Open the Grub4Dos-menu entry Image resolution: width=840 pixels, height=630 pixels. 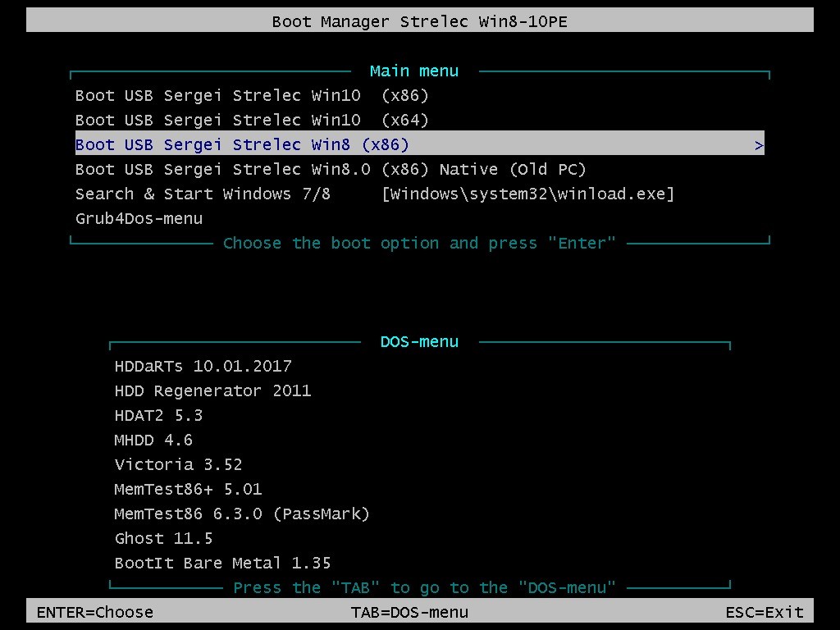coord(139,218)
